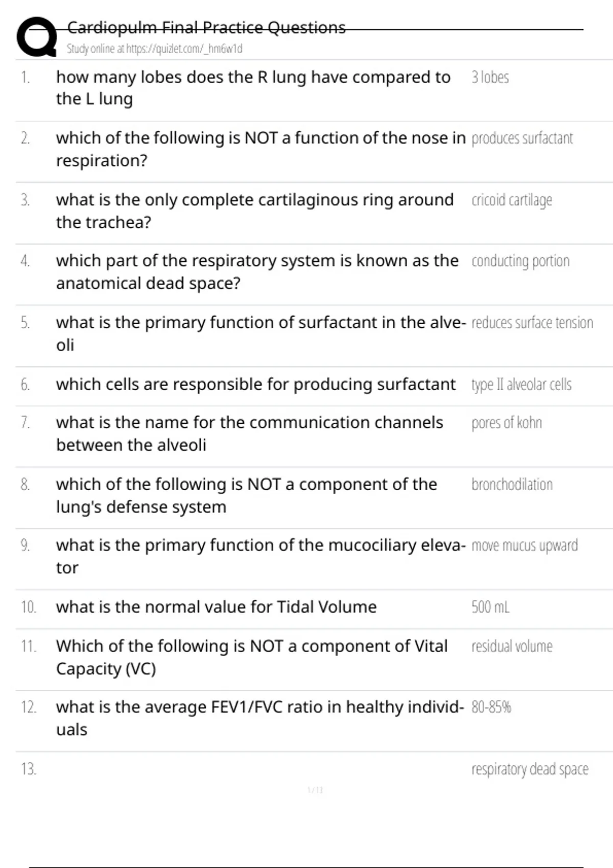Click the question about Tidal Volume

[216, 607]
